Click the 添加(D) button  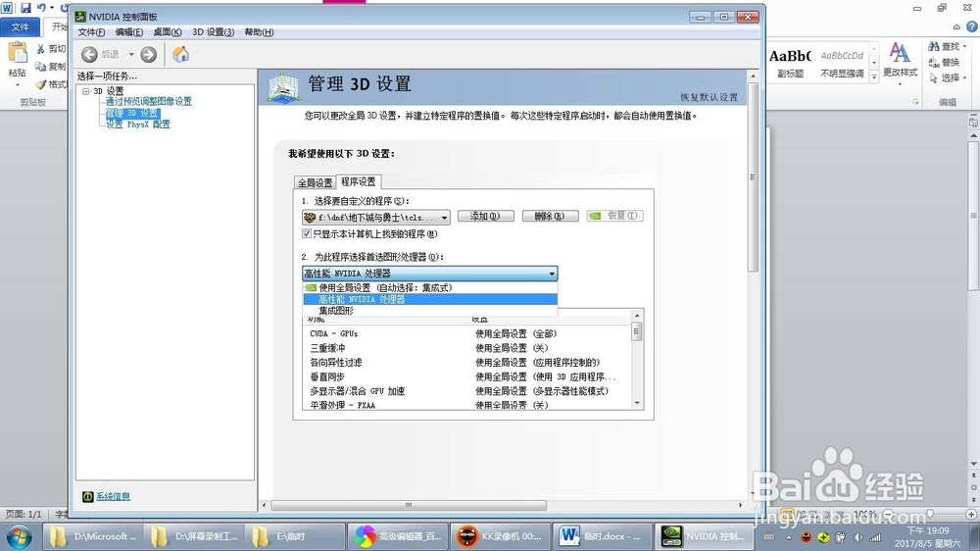point(486,216)
